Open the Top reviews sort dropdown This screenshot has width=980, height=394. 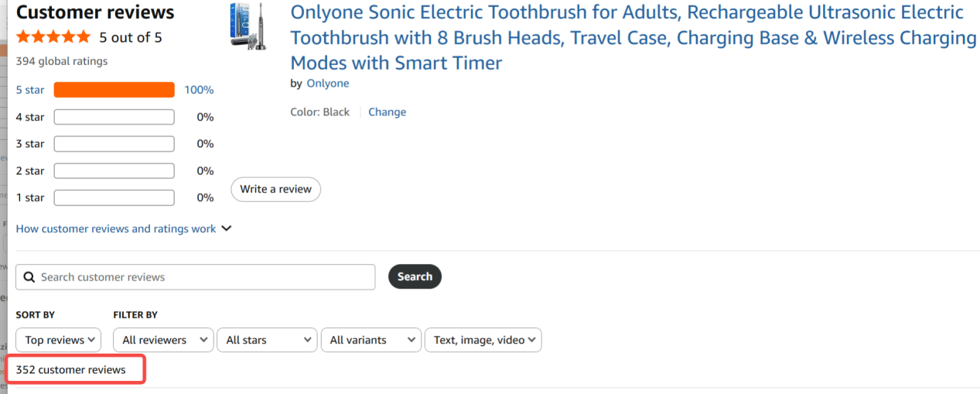59,340
